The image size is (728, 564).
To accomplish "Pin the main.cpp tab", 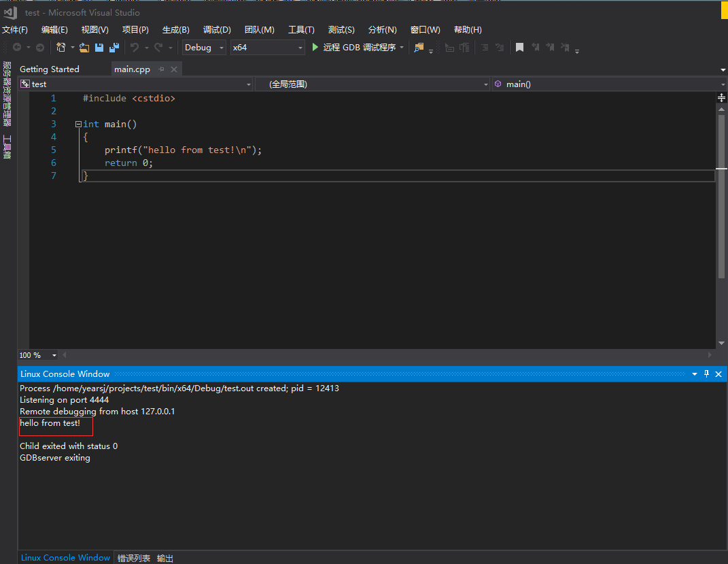I will point(161,69).
